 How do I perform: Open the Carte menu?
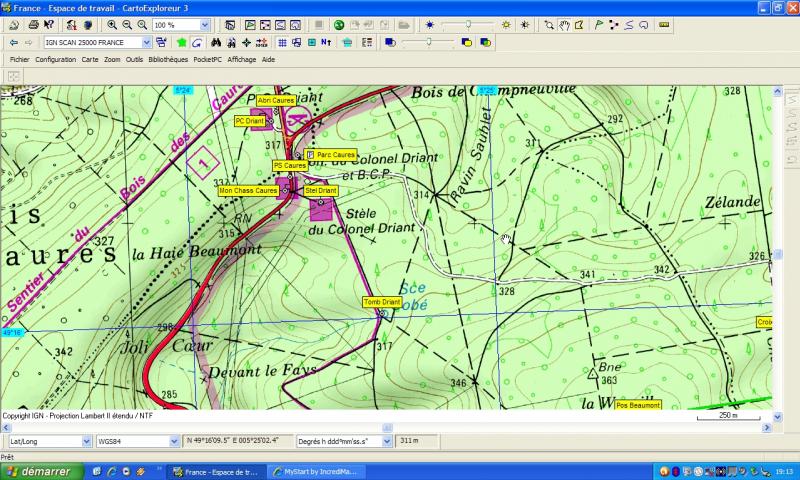90,59
